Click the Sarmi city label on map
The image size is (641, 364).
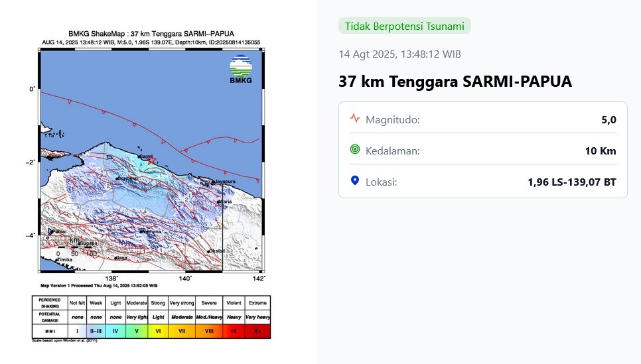(146, 156)
